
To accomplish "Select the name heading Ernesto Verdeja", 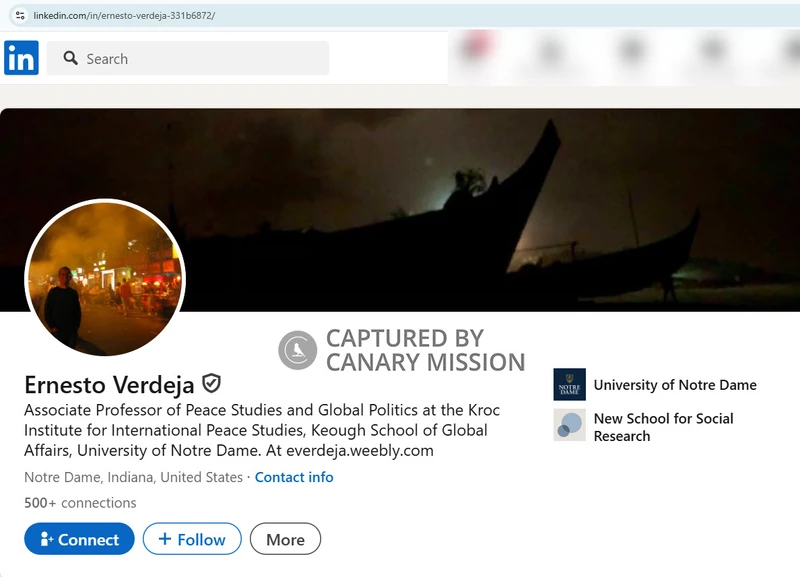I will click(x=109, y=385).
